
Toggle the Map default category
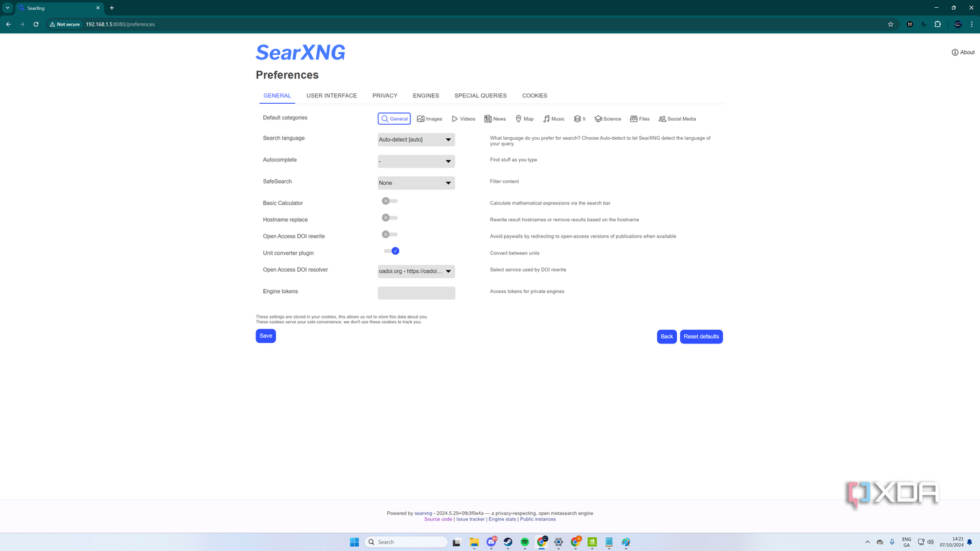[x=524, y=119]
